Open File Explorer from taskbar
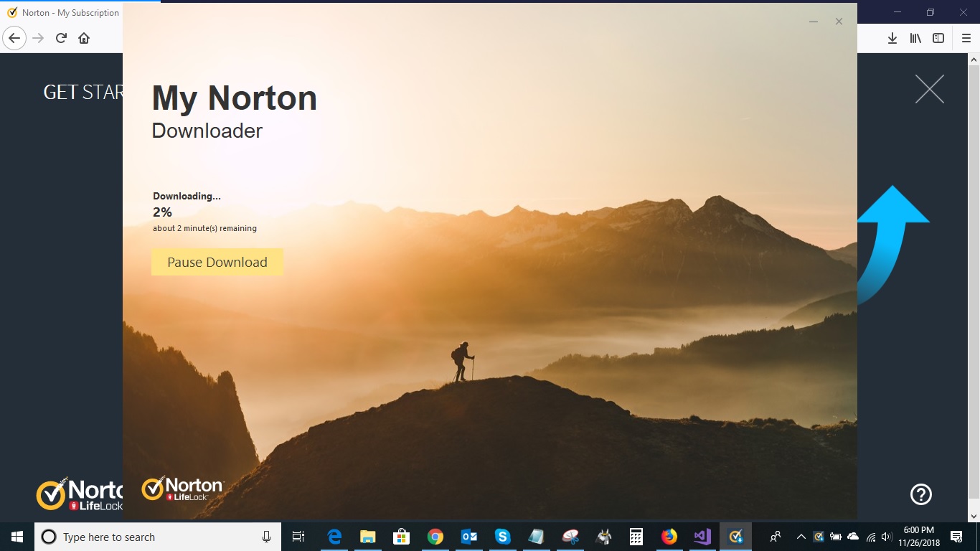The image size is (980, 551). coord(368,537)
